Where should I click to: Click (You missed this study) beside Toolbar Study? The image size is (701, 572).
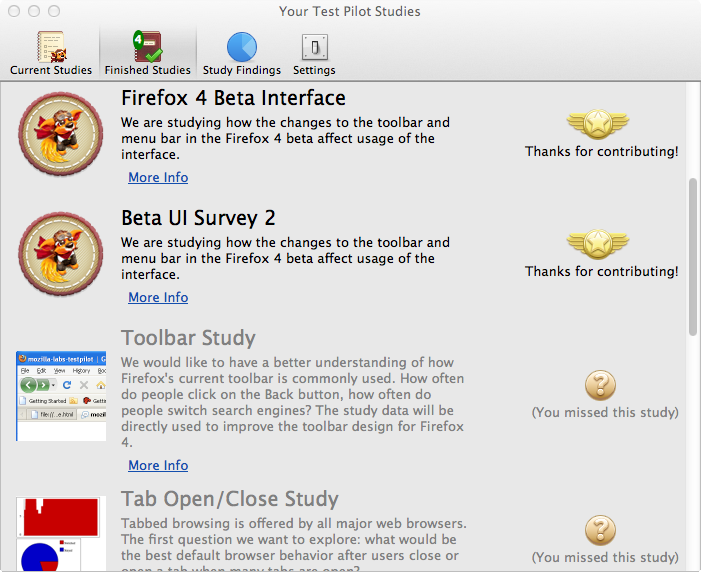605,412
